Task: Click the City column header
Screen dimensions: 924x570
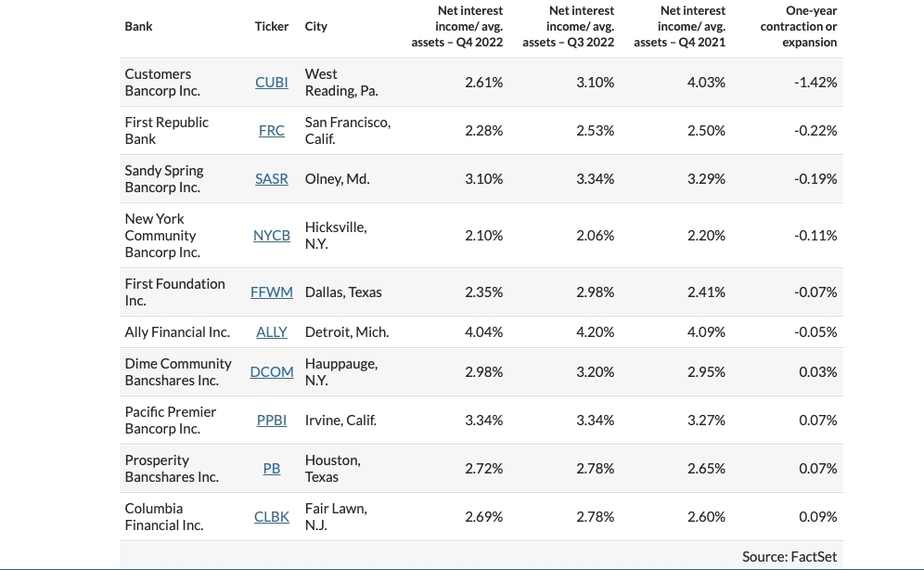Action: point(315,26)
